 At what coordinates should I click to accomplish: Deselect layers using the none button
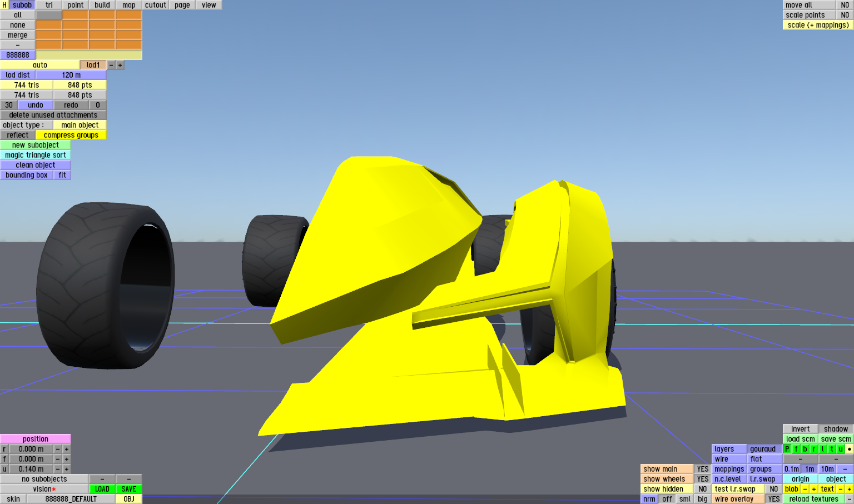click(18, 25)
